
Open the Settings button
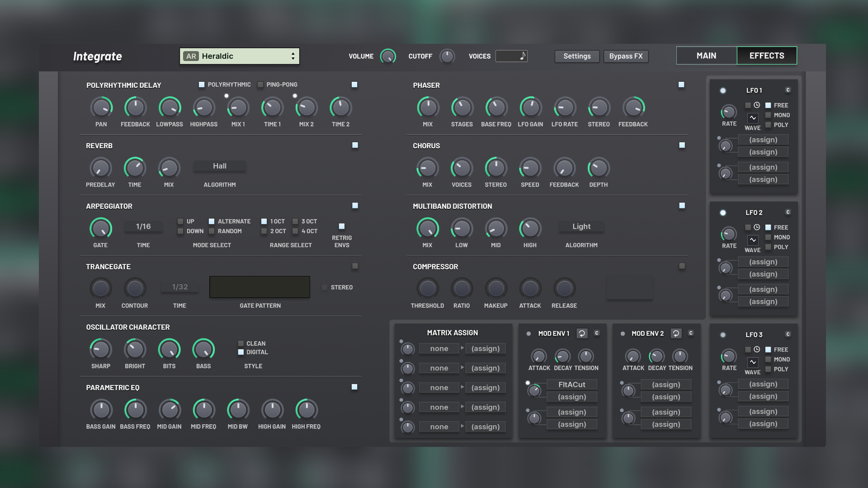coord(577,56)
